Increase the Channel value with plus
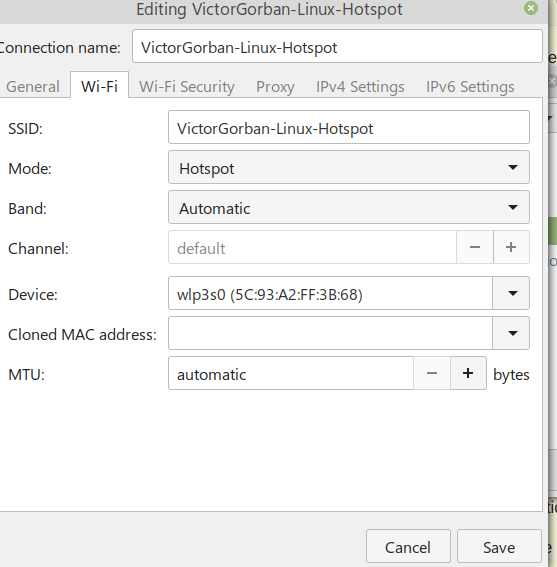Image resolution: width=557 pixels, height=567 pixels. [511, 247]
